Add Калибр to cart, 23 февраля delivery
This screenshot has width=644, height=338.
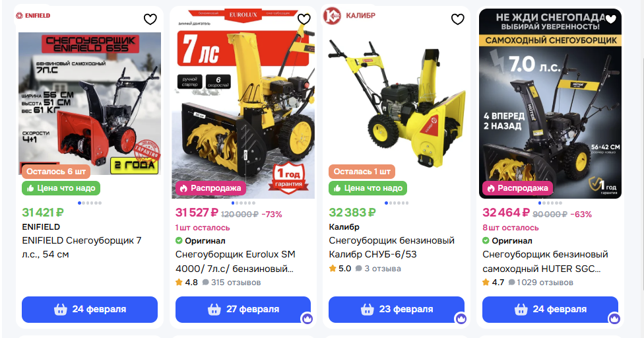(x=397, y=309)
